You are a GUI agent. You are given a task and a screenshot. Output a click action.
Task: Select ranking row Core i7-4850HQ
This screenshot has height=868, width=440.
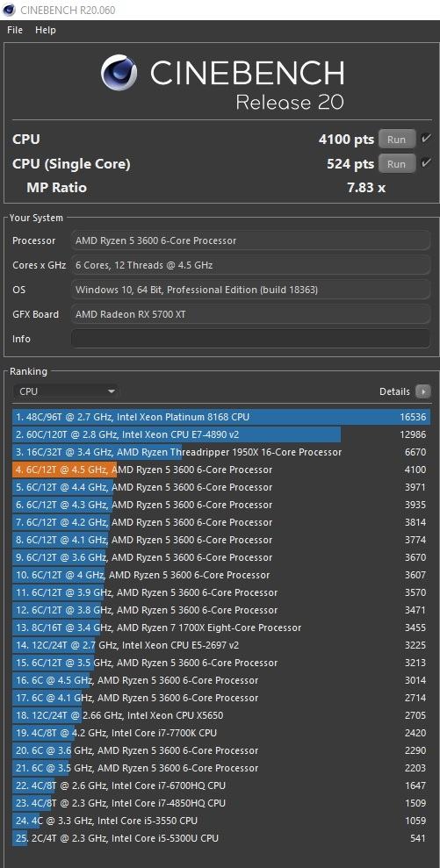point(221,803)
